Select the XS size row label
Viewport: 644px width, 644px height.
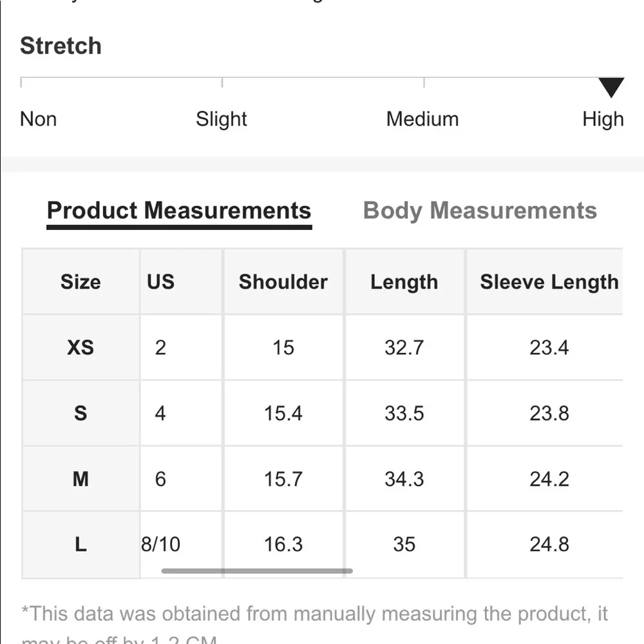click(80, 348)
